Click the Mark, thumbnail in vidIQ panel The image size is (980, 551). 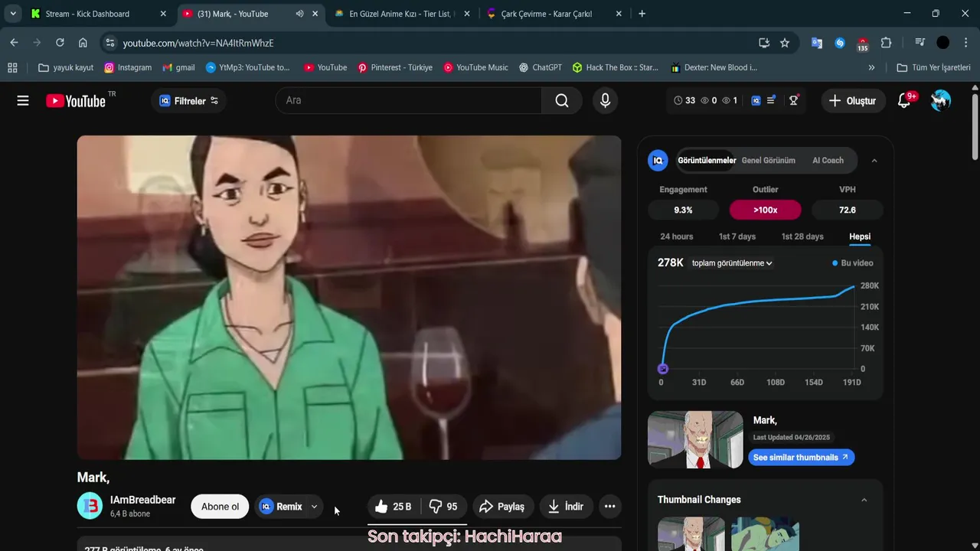coord(695,439)
